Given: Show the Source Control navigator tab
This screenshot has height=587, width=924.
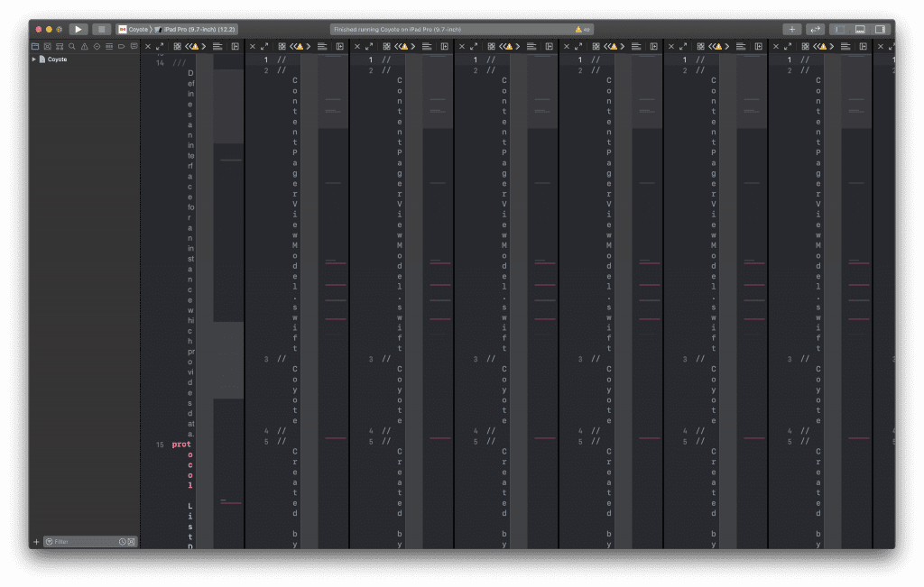Looking at the screenshot, I should click(48, 46).
